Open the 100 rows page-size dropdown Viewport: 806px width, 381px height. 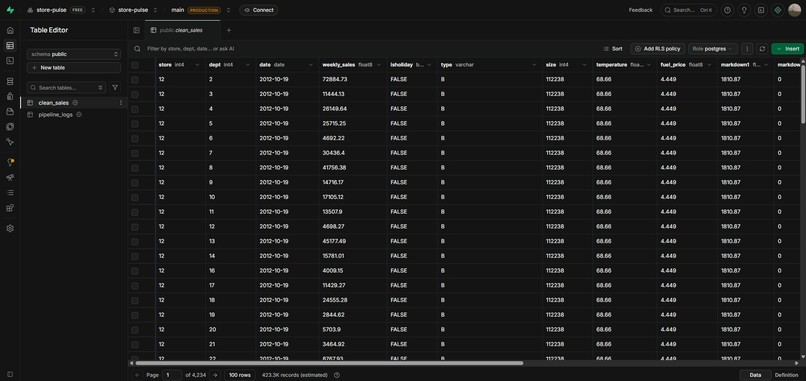[x=240, y=375]
